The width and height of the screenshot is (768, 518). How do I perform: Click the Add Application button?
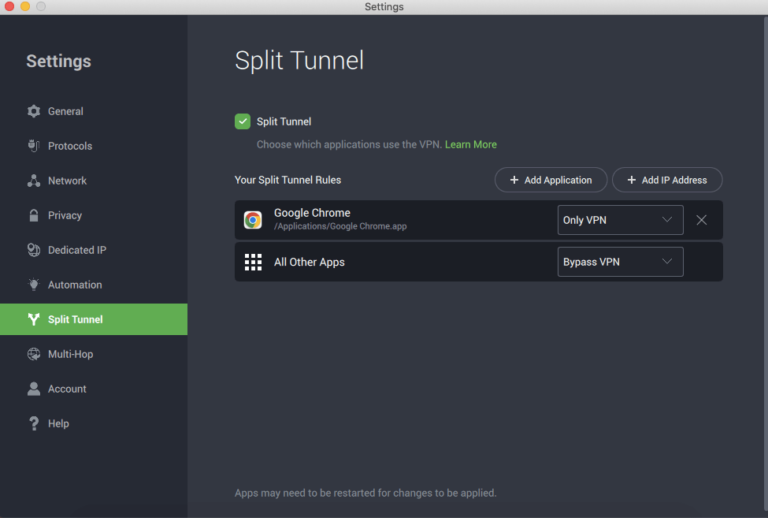550,180
